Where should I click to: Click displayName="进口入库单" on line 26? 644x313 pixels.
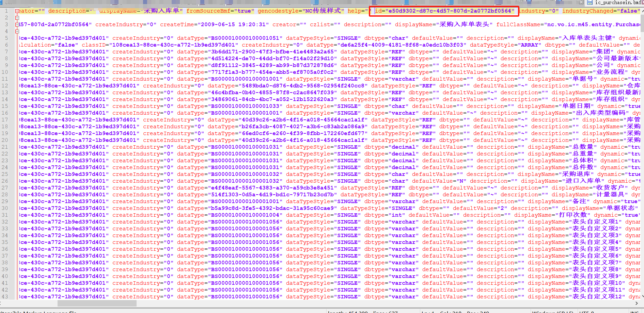(x=563, y=181)
